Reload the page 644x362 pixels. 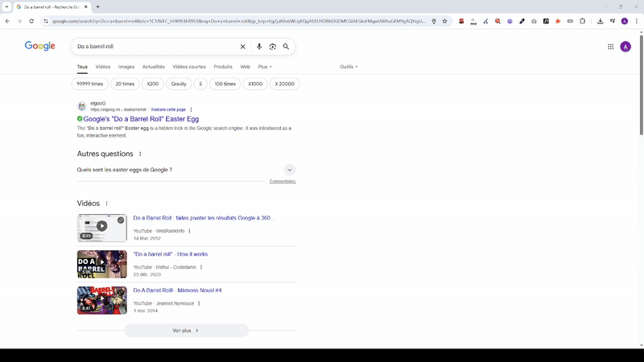click(x=31, y=21)
